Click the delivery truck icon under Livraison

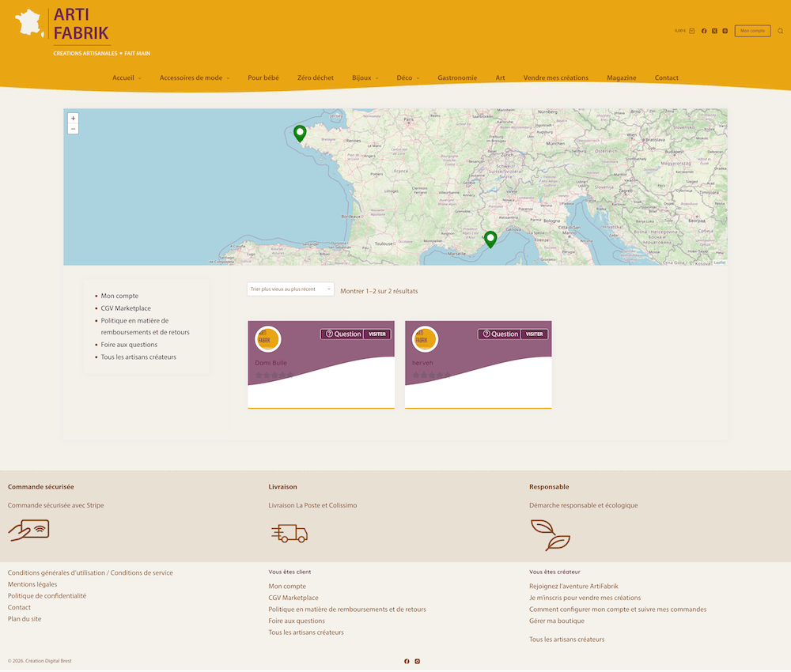289,533
